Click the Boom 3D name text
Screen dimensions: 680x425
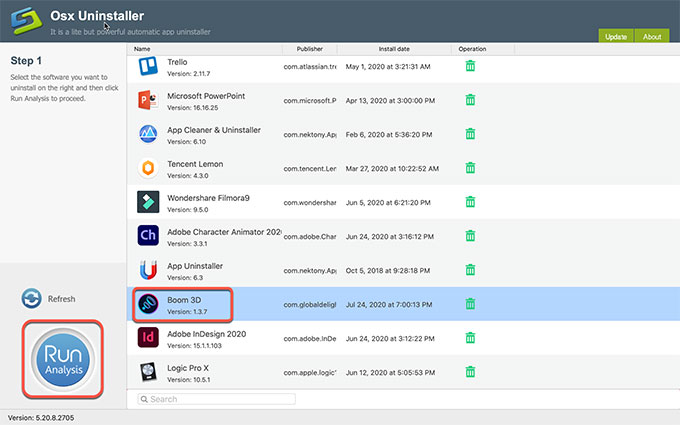(184, 300)
